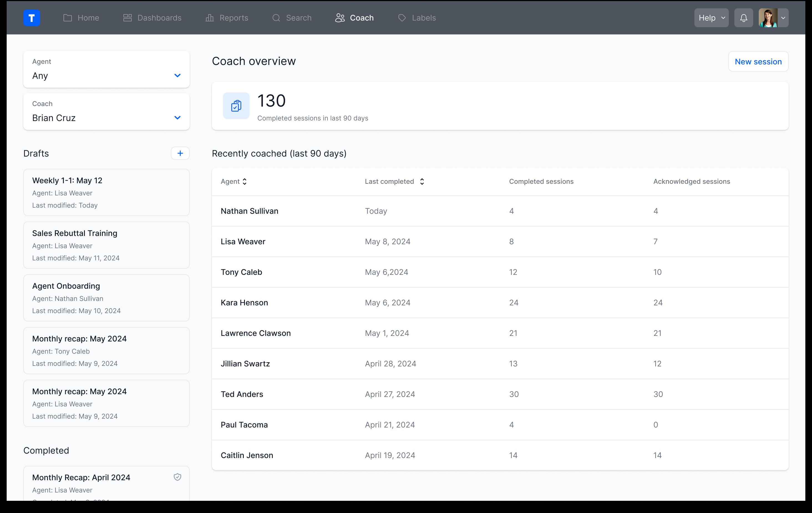Open the Weekly 1-1: May 12 draft
This screenshot has width=812, height=513.
pos(106,192)
